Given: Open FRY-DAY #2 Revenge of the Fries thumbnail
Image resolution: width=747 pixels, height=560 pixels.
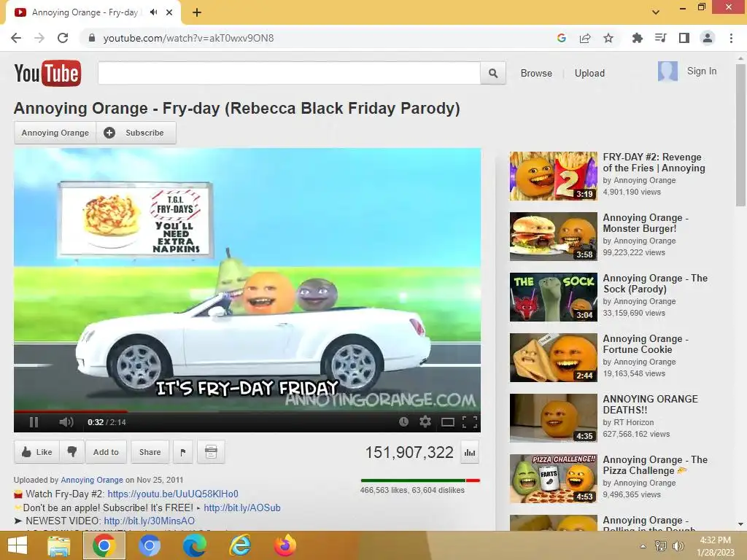Looking at the screenshot, I should 553,176.
